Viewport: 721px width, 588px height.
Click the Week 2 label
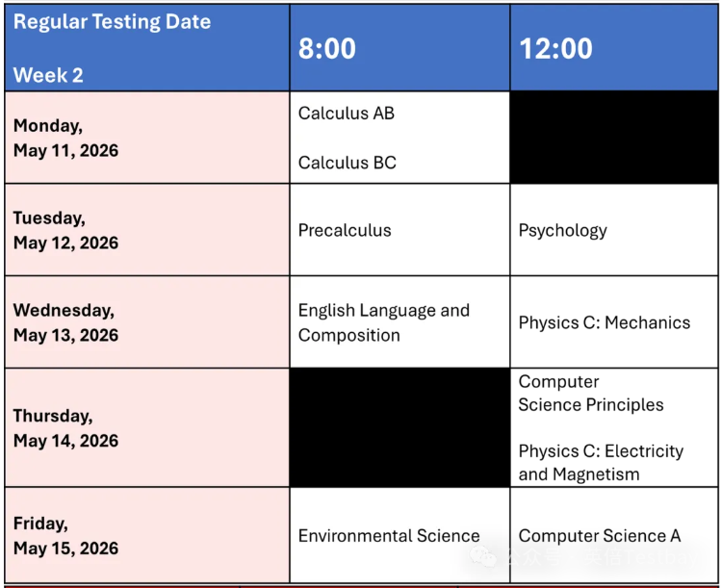pos(48,75)
